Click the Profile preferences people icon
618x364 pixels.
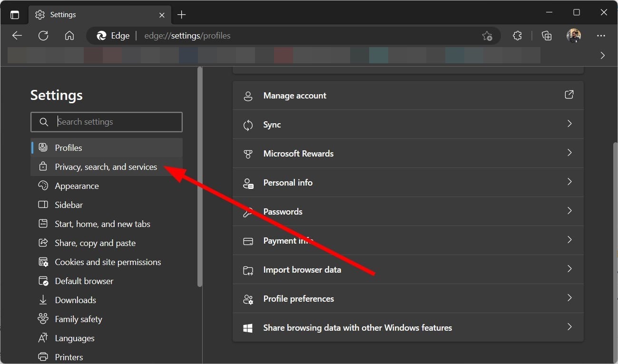pyautogui.click(x=248, y=299)
